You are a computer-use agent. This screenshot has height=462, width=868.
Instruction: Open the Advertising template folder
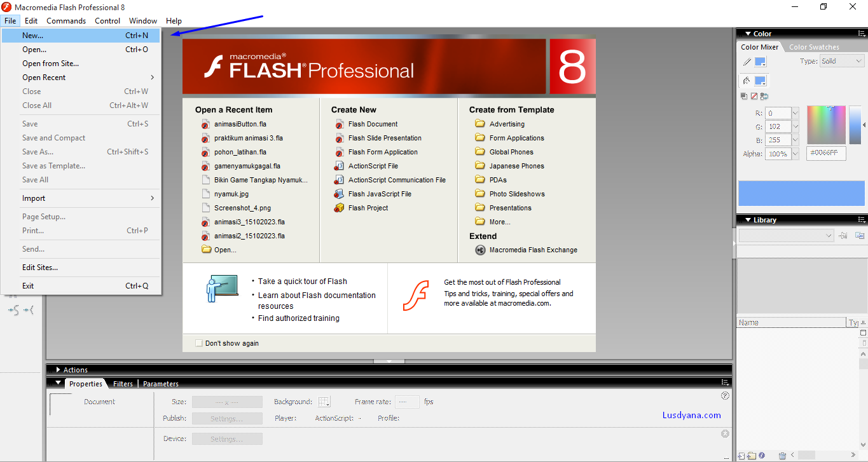click(500, 124)
